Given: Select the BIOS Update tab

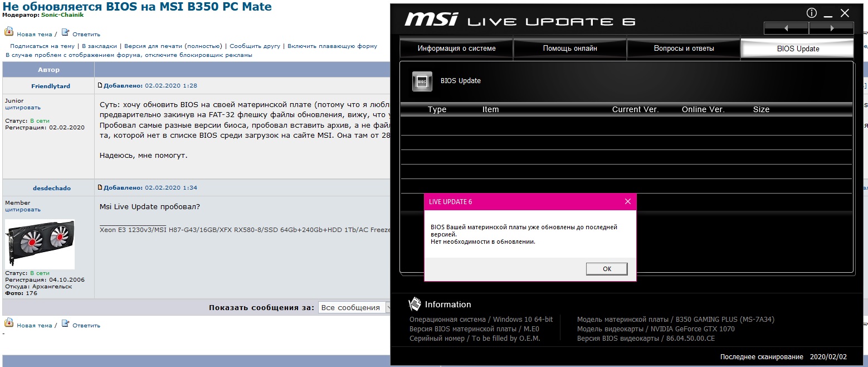Looking at the screenshot, I should pyautogui.click(x=798, y=49).
